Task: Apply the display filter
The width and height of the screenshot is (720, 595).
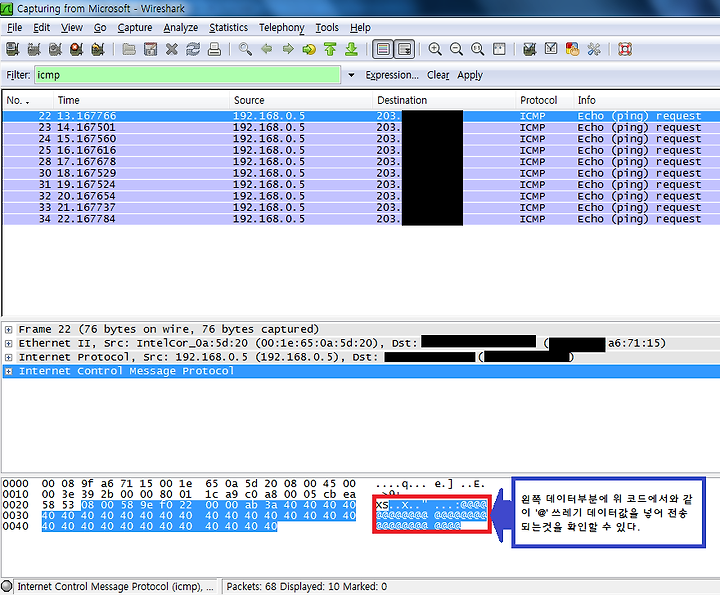Action: point(470,75)
